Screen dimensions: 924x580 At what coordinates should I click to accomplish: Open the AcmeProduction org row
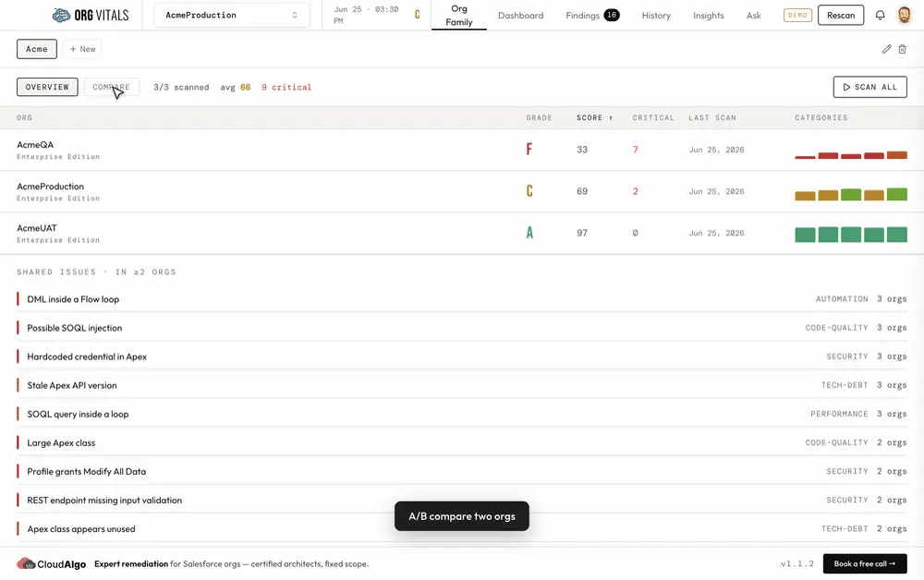click(462, 191)
